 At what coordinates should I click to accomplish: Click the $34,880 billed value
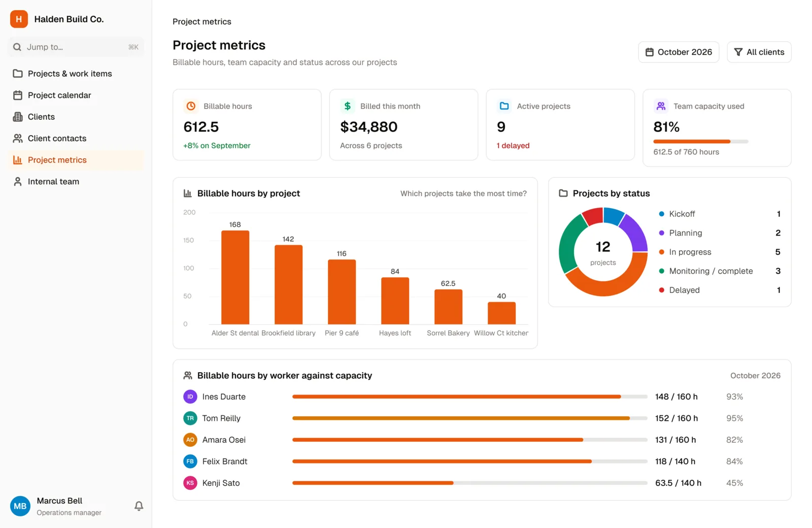click(x=369, y=127)
